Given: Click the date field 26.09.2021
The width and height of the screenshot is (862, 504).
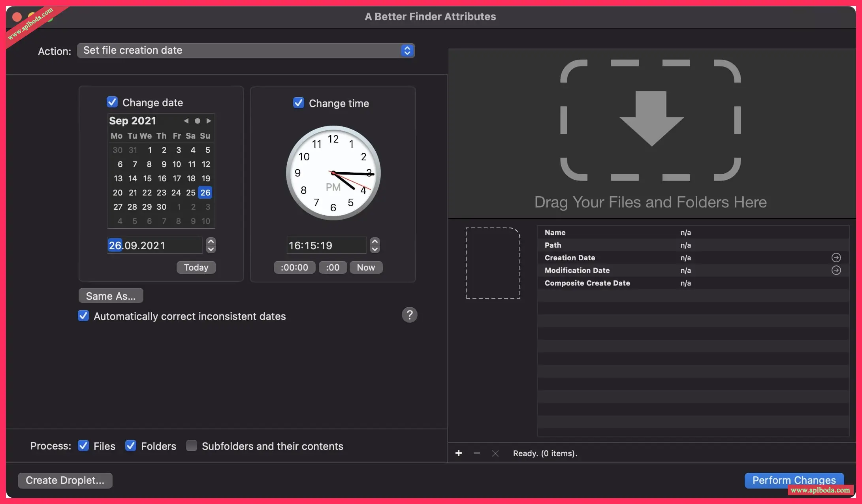Looking at the screenshot, I should click(155, 245).
